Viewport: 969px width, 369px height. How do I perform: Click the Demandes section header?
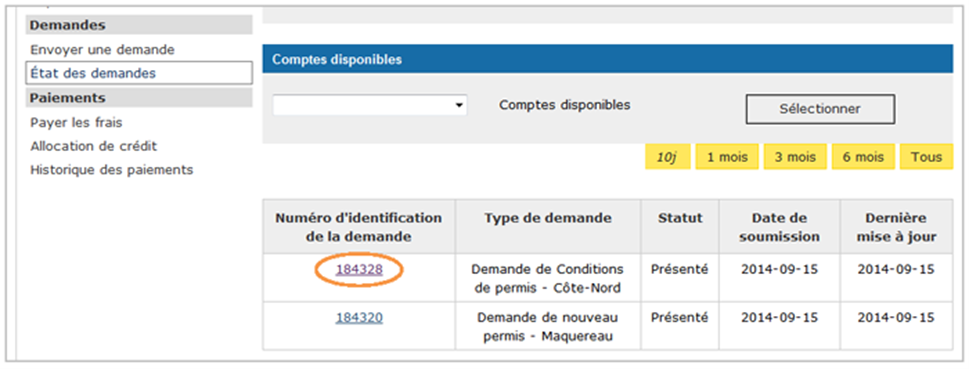[139, 25]
